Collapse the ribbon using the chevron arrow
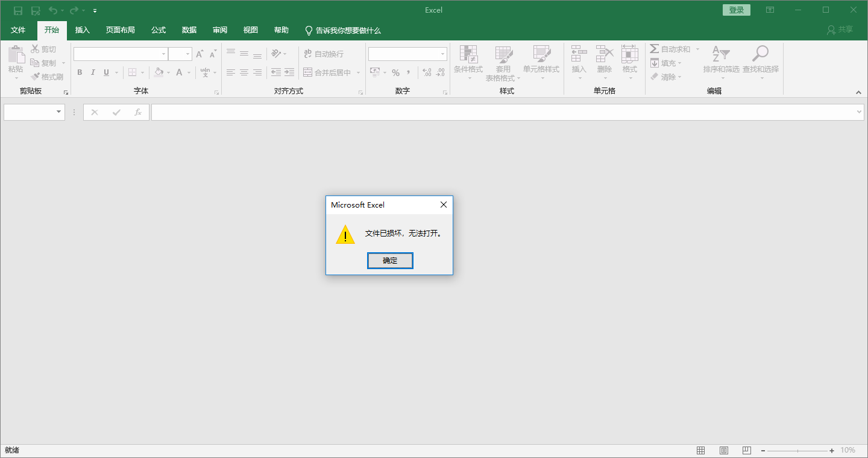 858,92
